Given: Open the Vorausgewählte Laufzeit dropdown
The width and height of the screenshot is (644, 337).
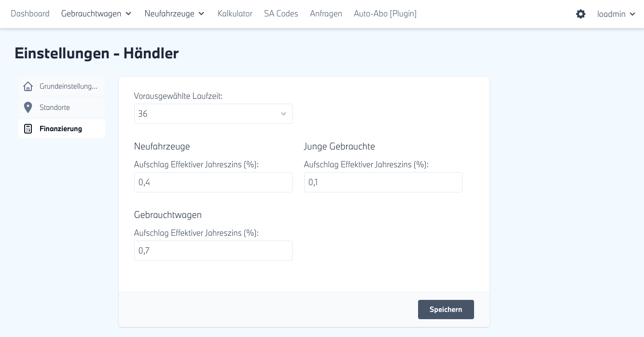Looking at the screenshot, I should click(x=213, y=114).
